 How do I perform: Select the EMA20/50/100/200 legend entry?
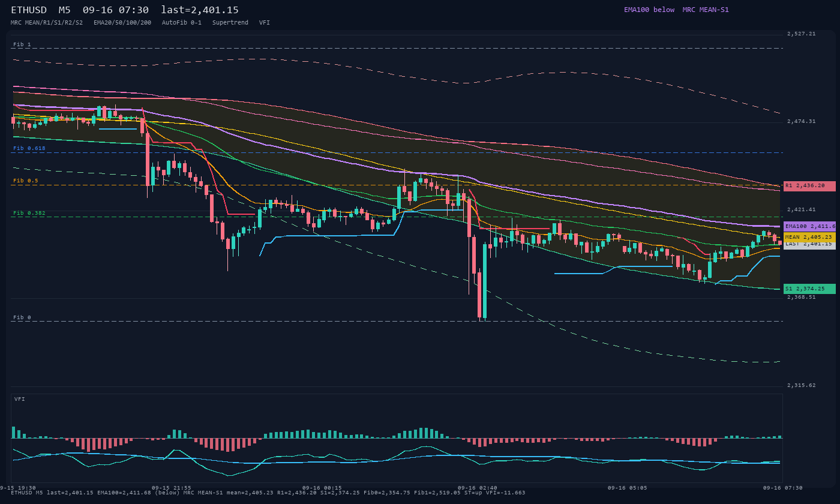122,22
